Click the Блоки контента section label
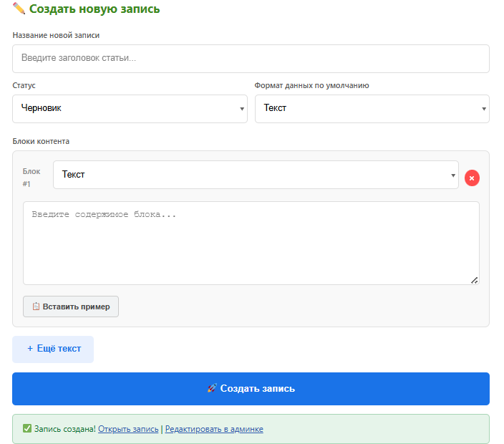 click(x=41, y=141)
